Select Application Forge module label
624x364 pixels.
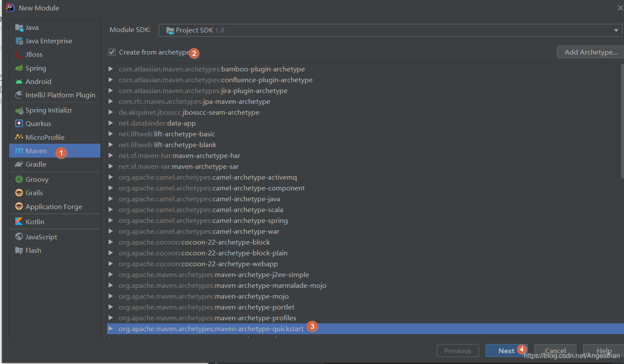pyautogui.click(x=54, y=207)
